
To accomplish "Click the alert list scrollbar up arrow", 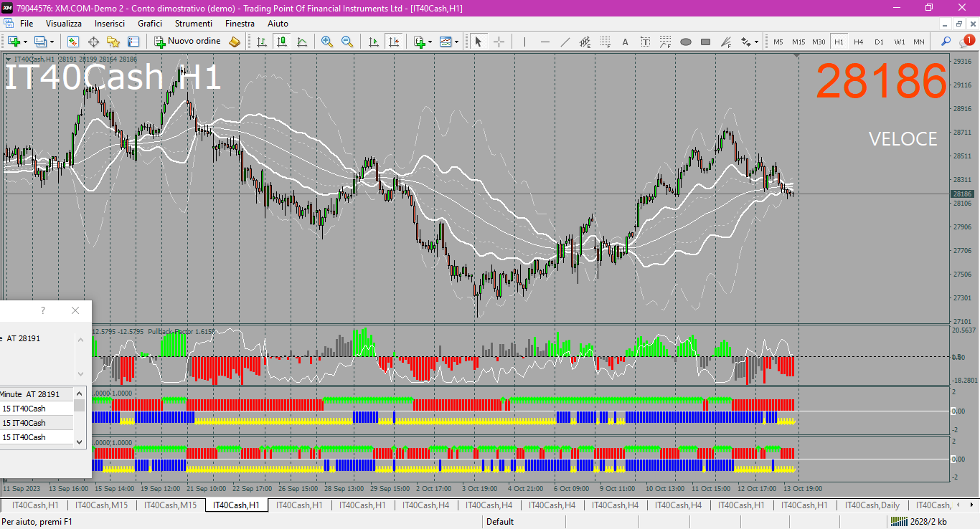I will pos(80,393).
